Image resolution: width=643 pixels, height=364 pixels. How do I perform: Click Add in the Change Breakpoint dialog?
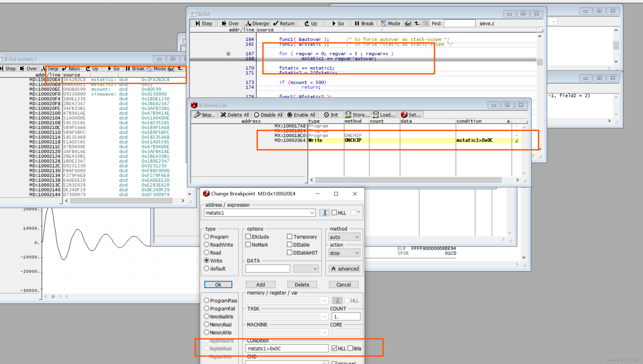point(260,284)
